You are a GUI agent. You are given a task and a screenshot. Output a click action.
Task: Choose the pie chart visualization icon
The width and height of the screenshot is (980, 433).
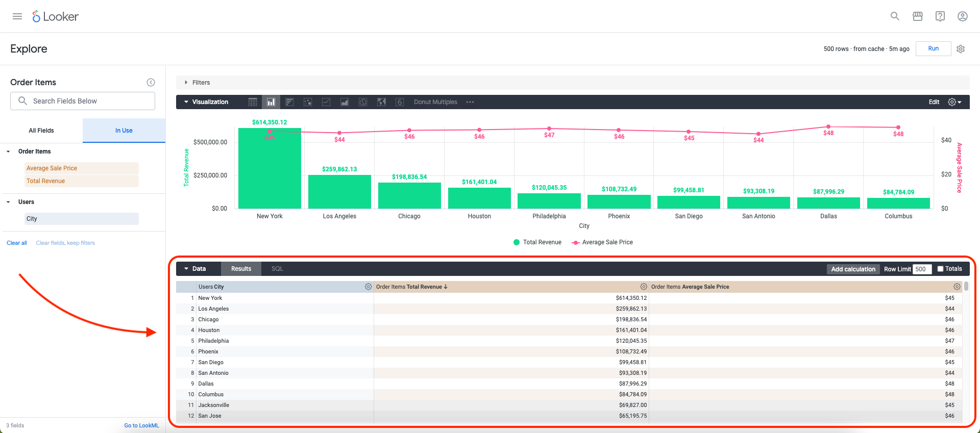[x=363, y=102]
